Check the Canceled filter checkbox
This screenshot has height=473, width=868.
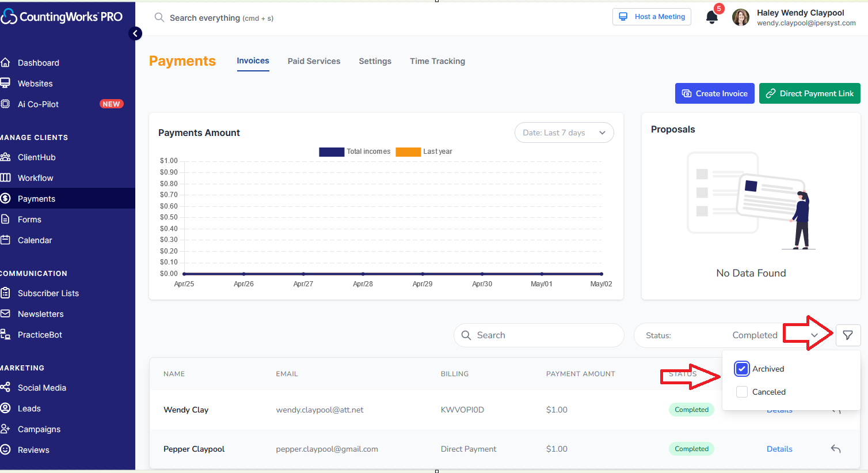coord(742,392)
